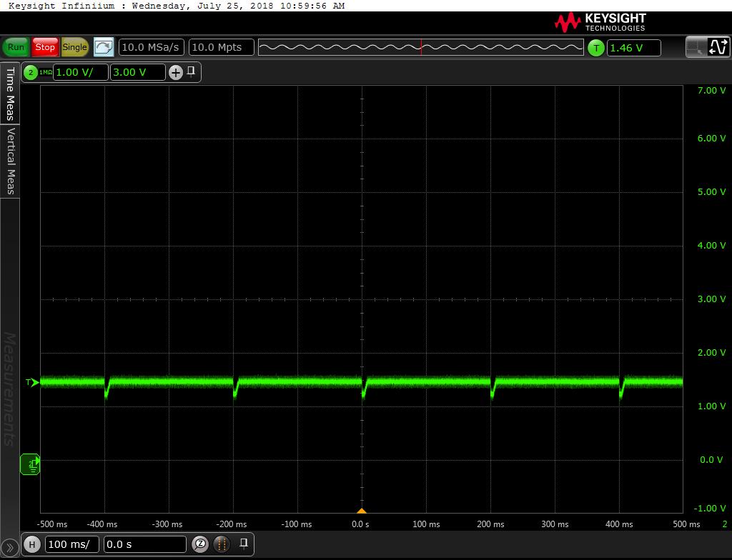Edit the 1.46 V trigger level field
732x560 pixels.
tap(633, 48)
